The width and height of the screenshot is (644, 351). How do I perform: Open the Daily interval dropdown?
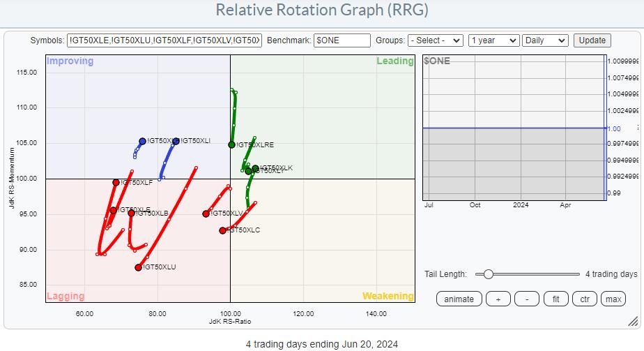point(546,40)
